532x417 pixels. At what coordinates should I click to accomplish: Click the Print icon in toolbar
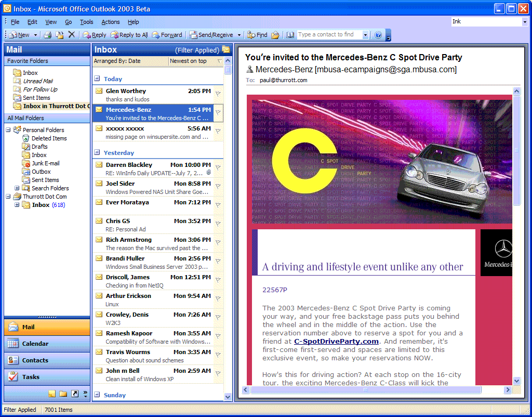coord(48,35)
